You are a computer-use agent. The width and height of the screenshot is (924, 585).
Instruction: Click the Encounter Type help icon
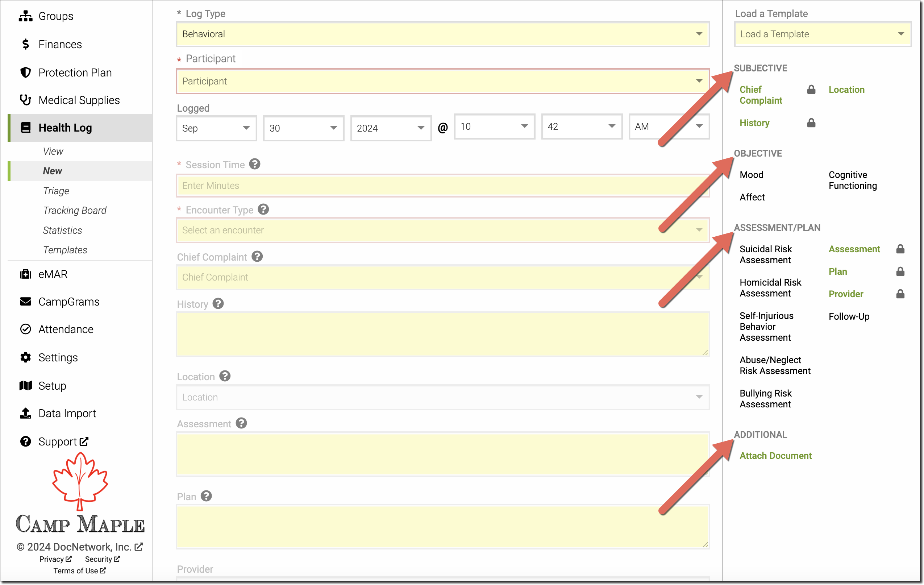point(263,209)
